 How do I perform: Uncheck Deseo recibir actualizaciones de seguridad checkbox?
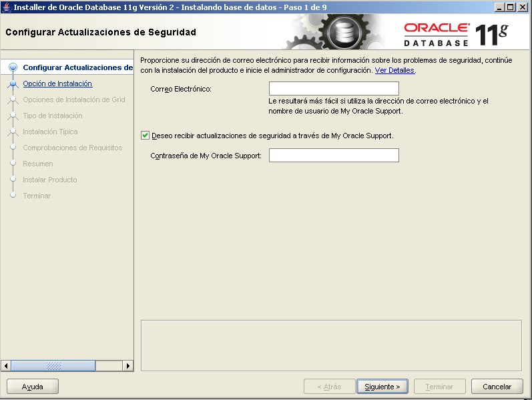[146, 136]
